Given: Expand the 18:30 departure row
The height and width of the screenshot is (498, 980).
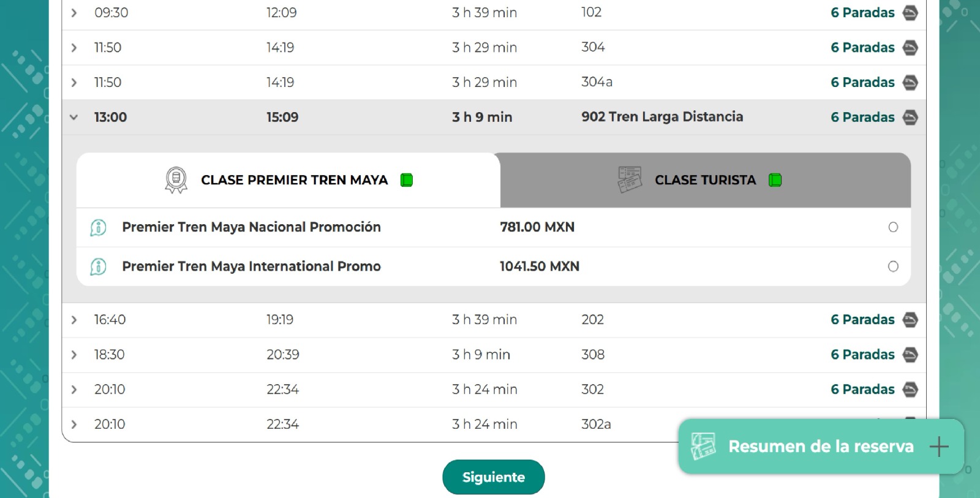Looking at the screenshot, I should pos(74,355).
